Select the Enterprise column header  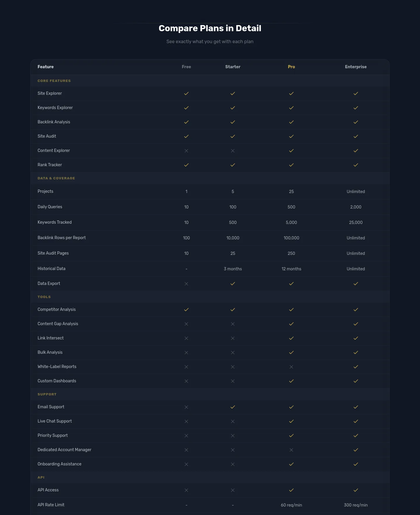coord(356,67)
